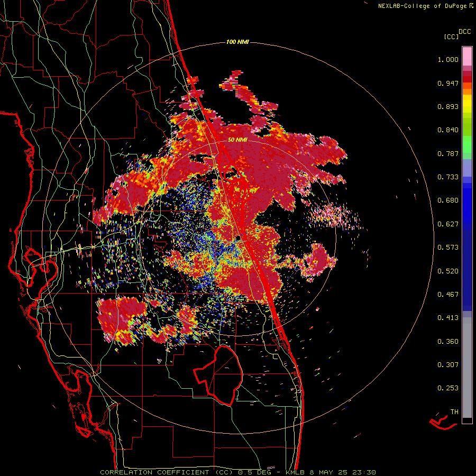
Task: Click the 0.627 value on the color scale
Action: [448, 224]
